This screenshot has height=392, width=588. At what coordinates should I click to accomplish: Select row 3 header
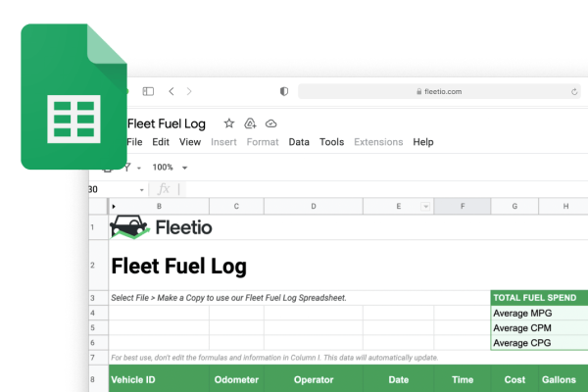98,298
